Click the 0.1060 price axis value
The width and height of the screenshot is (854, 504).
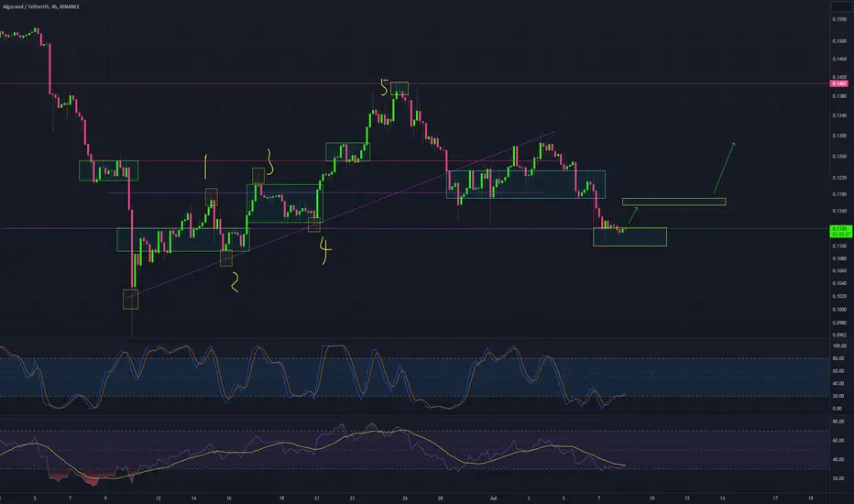tap(839, 271)
